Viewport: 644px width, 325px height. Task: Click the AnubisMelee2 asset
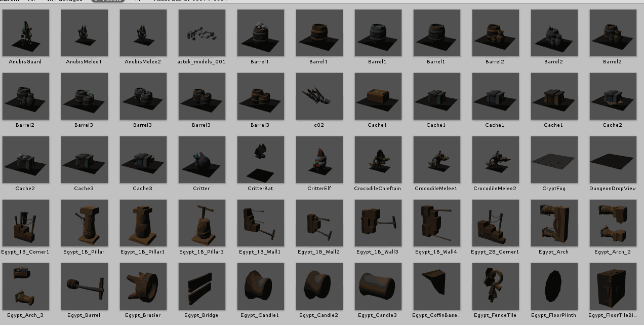point(143,33)
